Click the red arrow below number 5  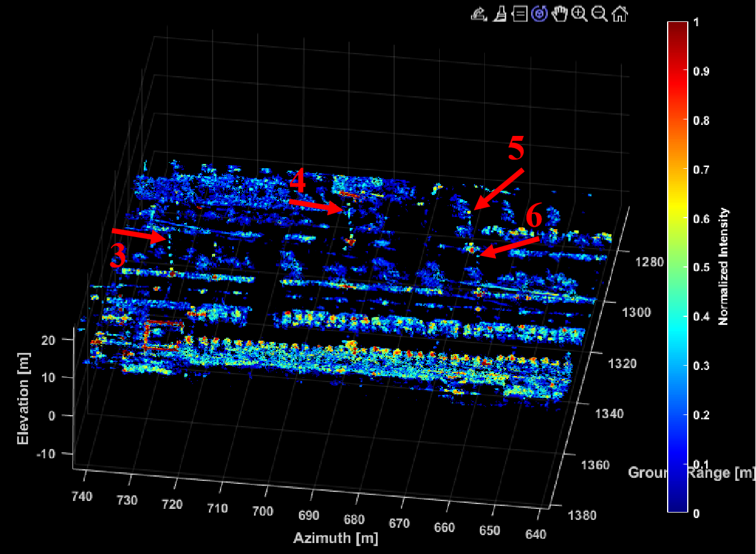coord(499,190)
